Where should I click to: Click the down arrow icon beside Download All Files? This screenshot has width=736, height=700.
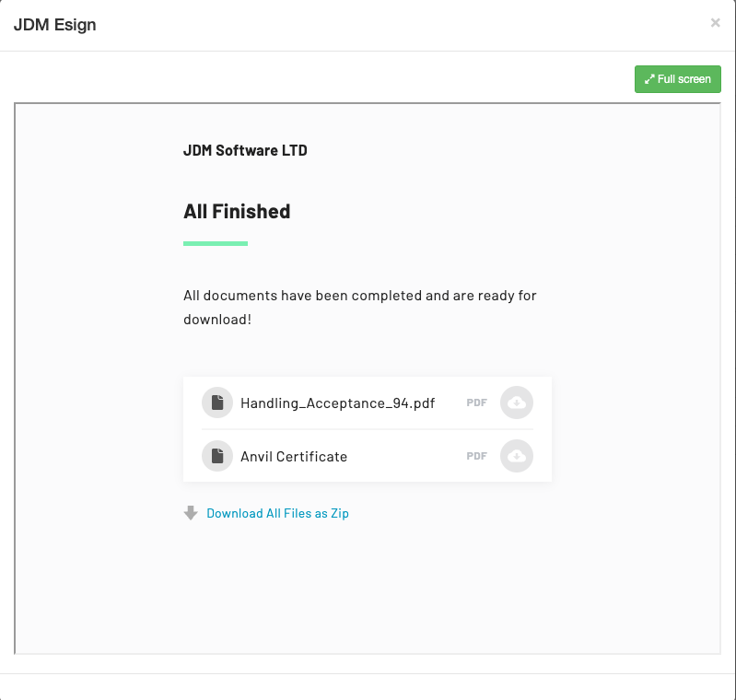click(191, 513)
